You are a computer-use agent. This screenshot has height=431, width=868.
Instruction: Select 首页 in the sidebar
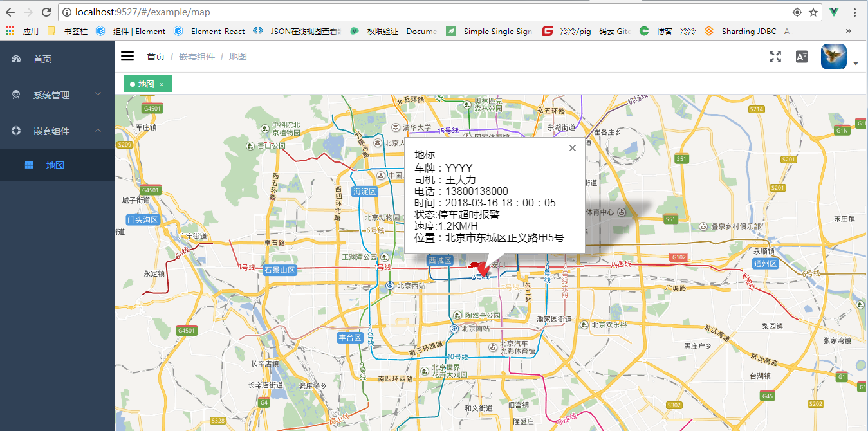pos(57,59)
